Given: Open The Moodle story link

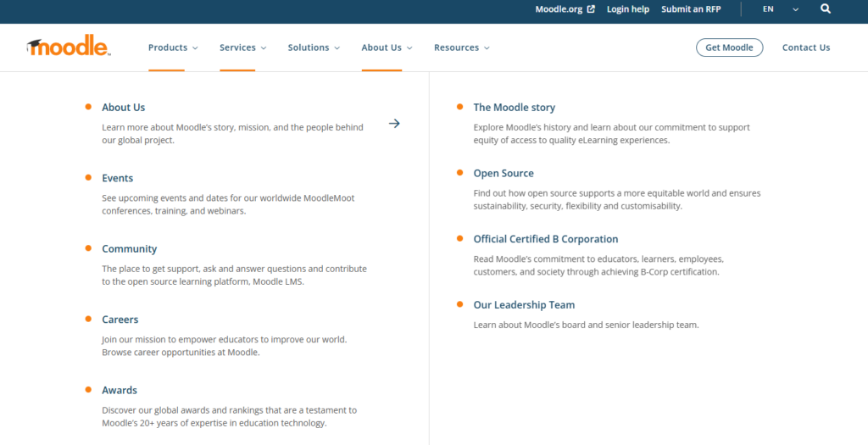Looking at the screenshot, I should (x=515, y=108).
